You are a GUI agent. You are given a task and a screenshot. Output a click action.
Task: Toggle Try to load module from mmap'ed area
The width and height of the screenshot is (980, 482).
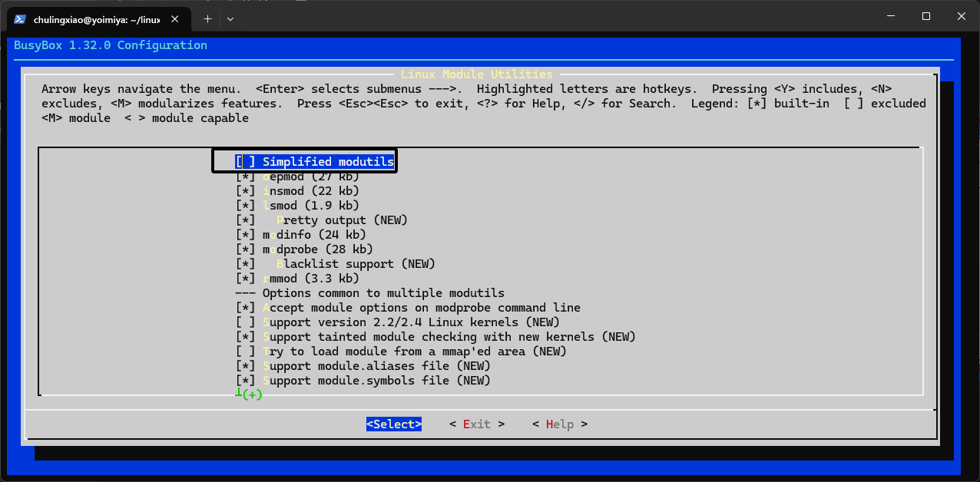401,352
